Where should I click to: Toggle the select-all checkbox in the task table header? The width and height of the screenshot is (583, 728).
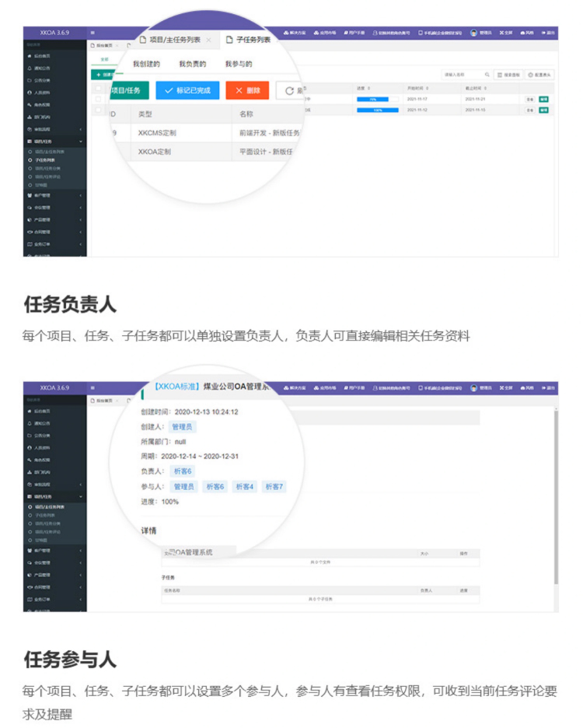(x=97, y=89)
